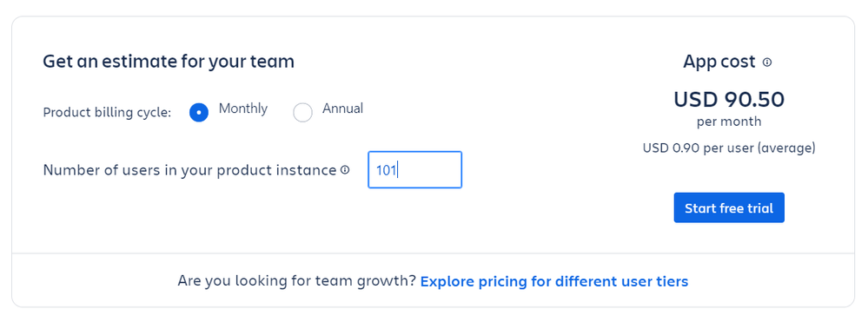The width and height of the screenshot is (868, 322).
Task: Place cursor in field showing 101
Action: [x=414, y=169]
